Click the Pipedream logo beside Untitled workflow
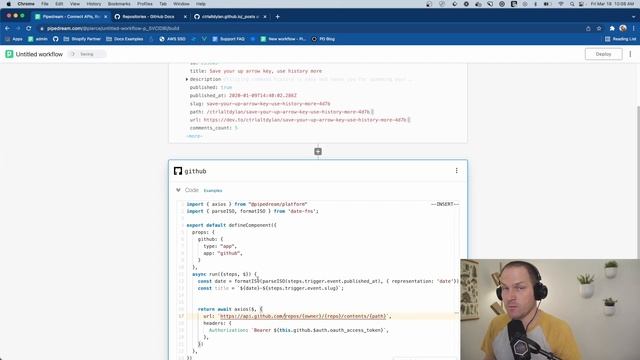The width and height of the screenshot is (640, 360). tap(9, 54)
